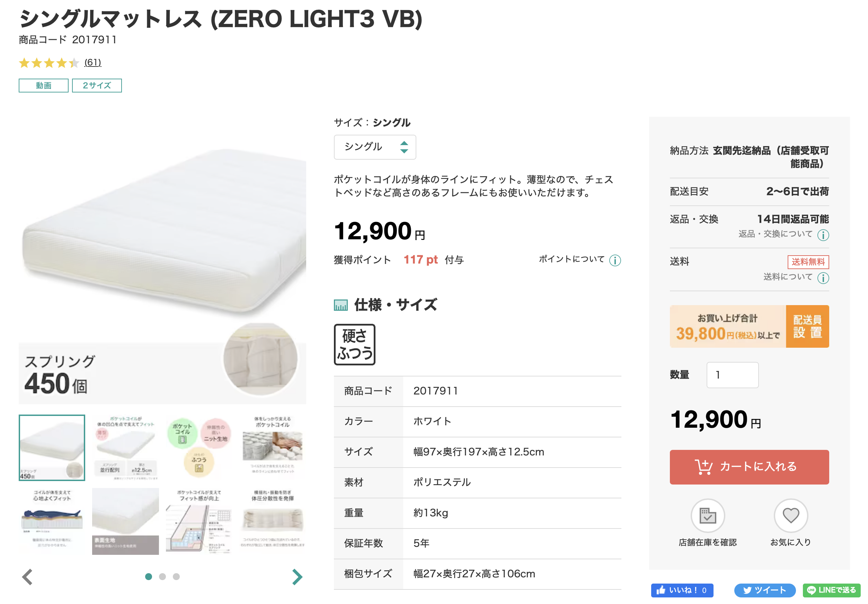Select the second carousel page dot
This screenshot has width=868, height=604.
[162, 576]
